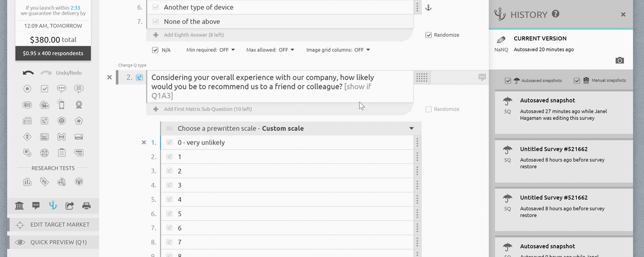Click the checkbox icon of 'None of the above'
Viewport: 644px width, 257px height.
pos(155,21)
